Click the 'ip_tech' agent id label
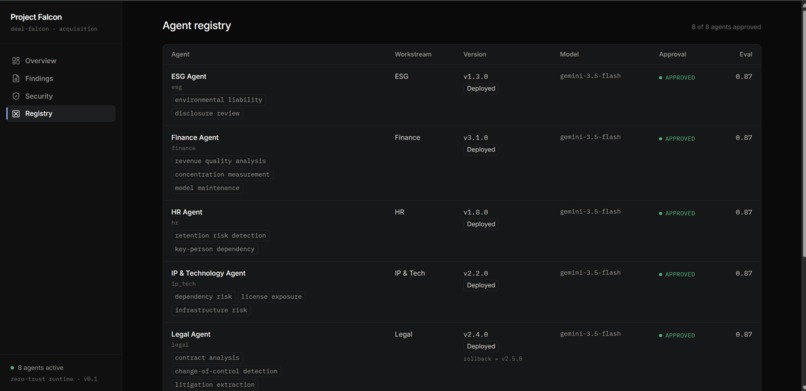This screenshot has width=806, height=391. click(184, 284)
